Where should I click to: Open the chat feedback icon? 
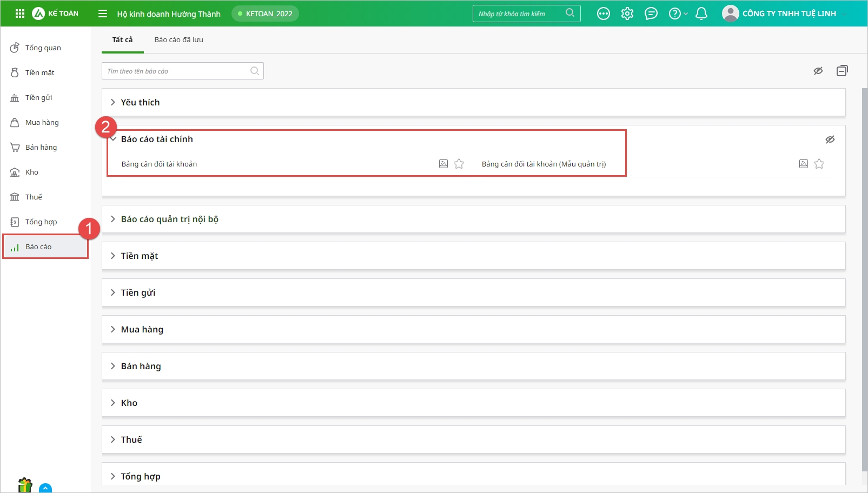point(651,14)
